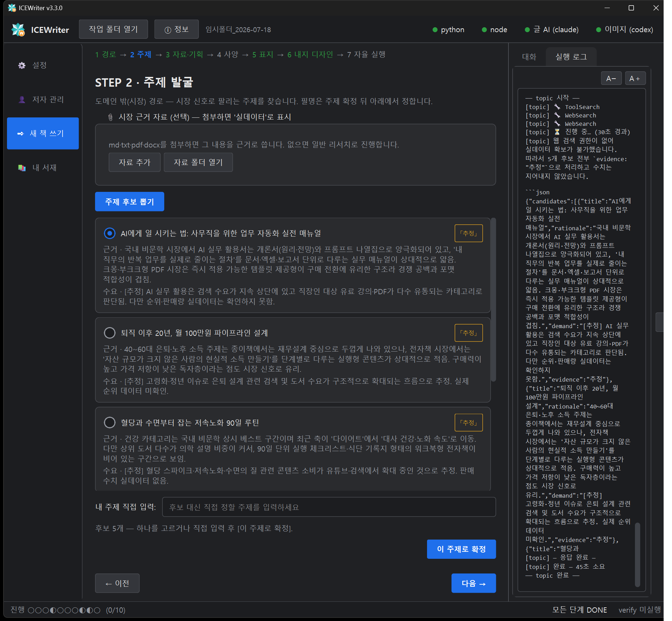
Task: Click the green 이미지 (codex) status dot
Action: (599, 30)
